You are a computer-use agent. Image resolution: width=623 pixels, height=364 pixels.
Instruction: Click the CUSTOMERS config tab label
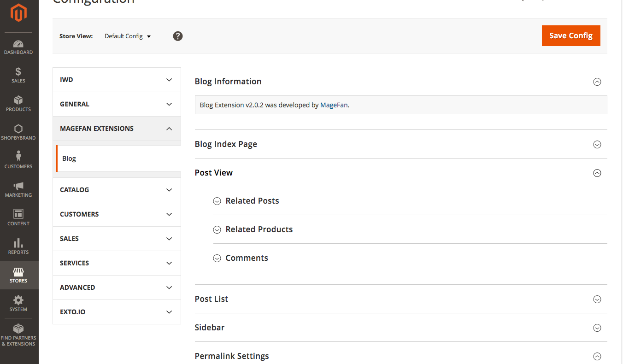point(79,214)
